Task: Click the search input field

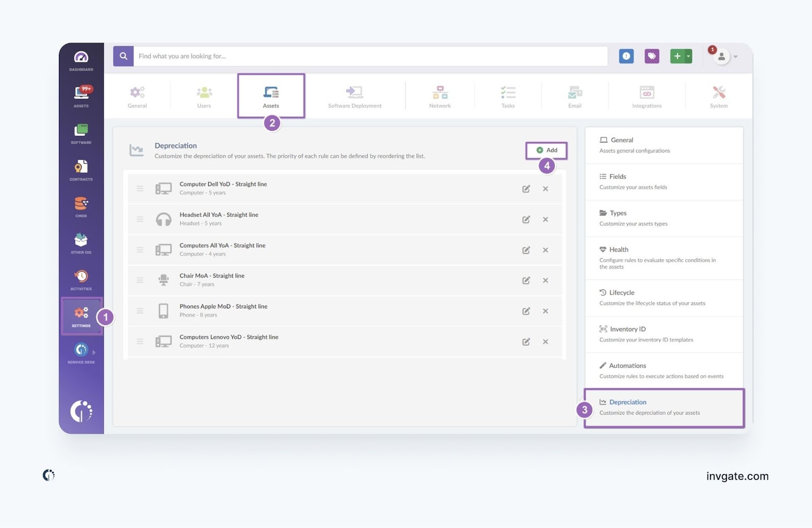Action: point(370,56)
